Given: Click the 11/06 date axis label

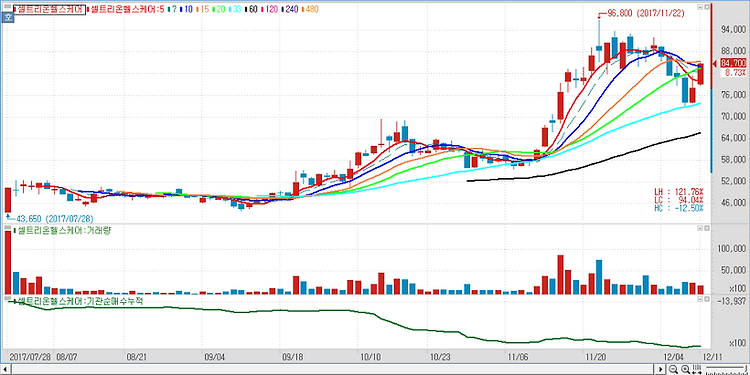Looking at the screenshot, I should click(519, 357).
